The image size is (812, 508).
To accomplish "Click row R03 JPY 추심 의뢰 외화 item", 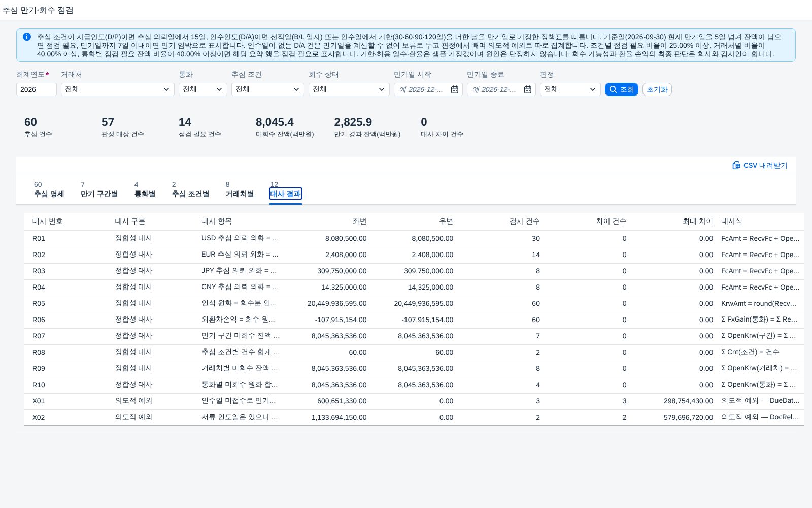I will tap(239, 271).
